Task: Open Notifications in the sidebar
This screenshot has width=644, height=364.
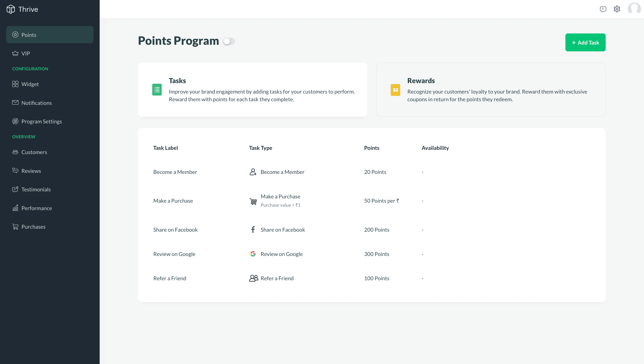Action: (x=36, y=103)
